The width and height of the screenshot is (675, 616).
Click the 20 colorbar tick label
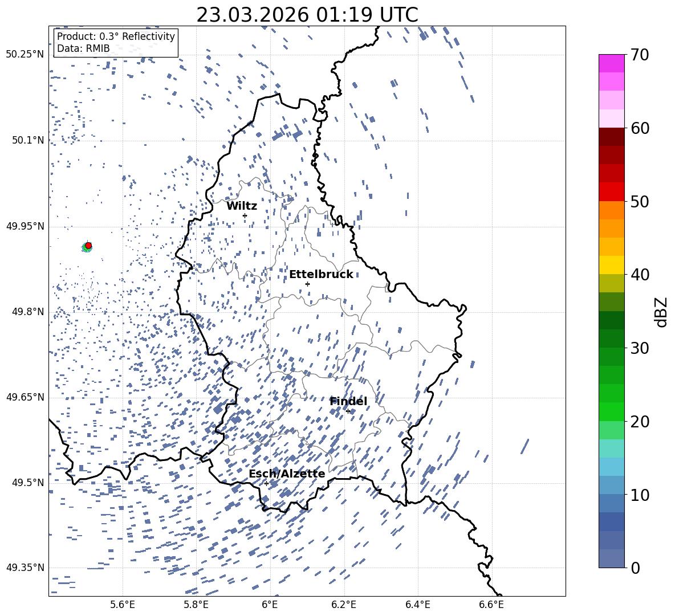(x=640, y=421)
